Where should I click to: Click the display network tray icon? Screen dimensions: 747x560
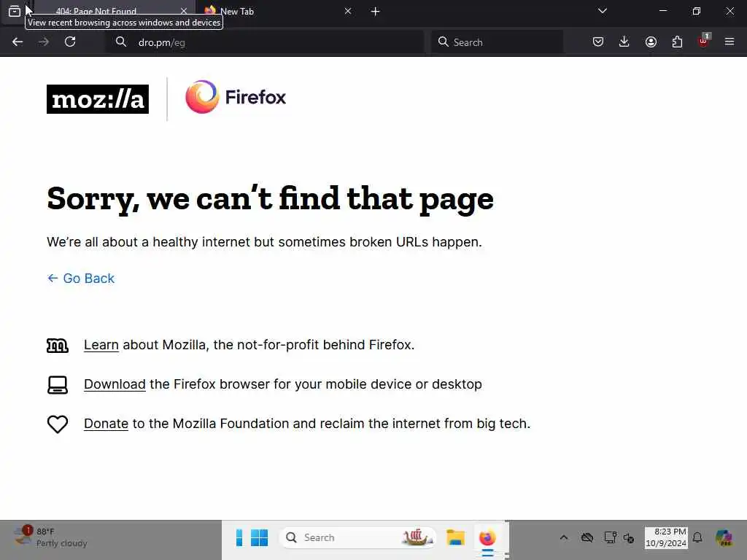coord(611,537)
